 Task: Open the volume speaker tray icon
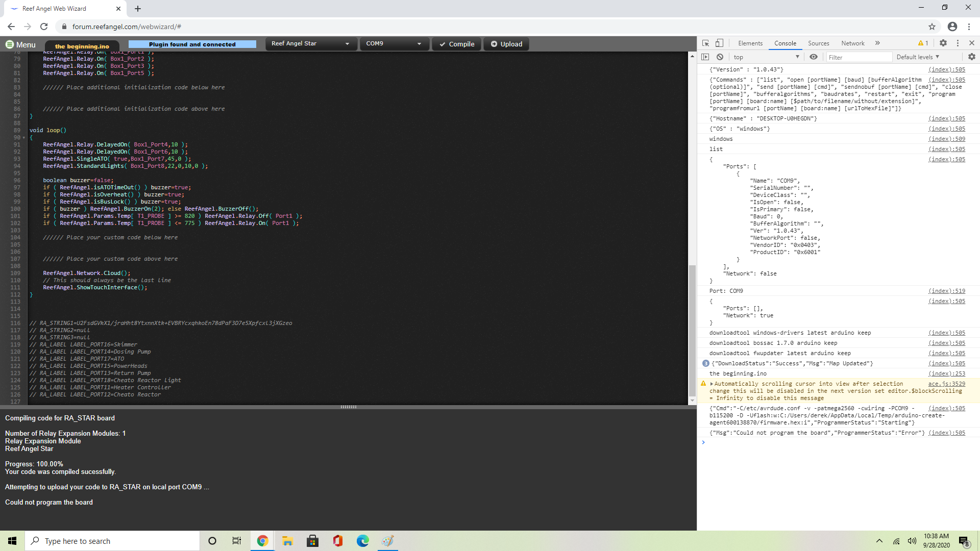pos(912,541)
